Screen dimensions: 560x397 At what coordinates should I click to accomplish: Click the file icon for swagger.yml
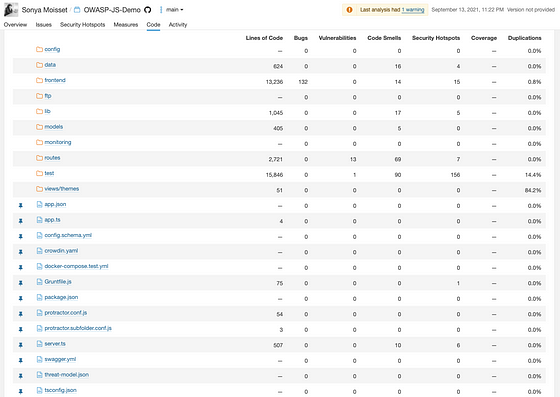click(40, 359)
